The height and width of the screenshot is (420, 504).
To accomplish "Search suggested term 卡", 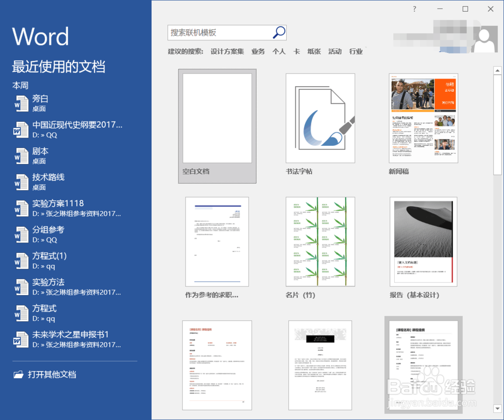I will pyautogui.click(x=297, y=51).
